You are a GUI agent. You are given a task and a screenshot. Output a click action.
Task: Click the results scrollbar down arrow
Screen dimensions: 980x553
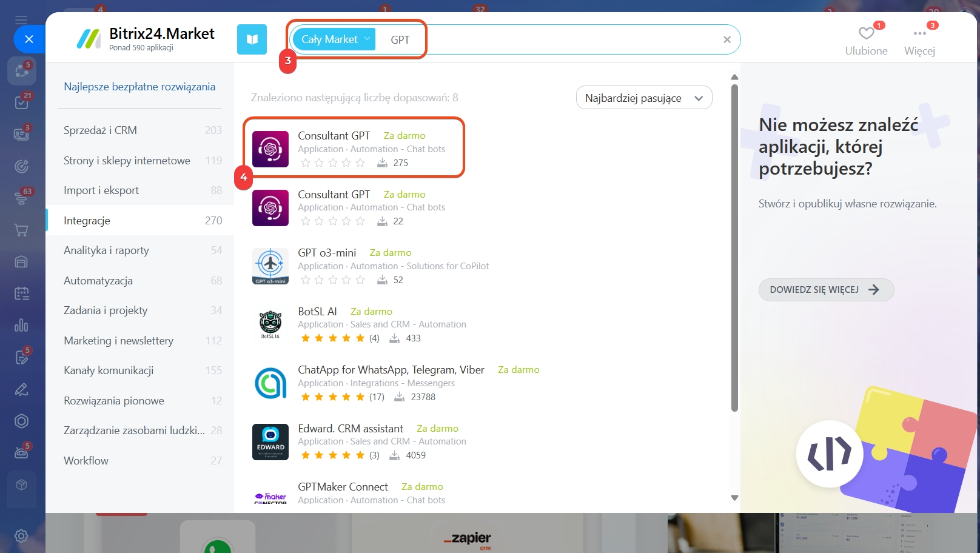[x=734, y=498]
